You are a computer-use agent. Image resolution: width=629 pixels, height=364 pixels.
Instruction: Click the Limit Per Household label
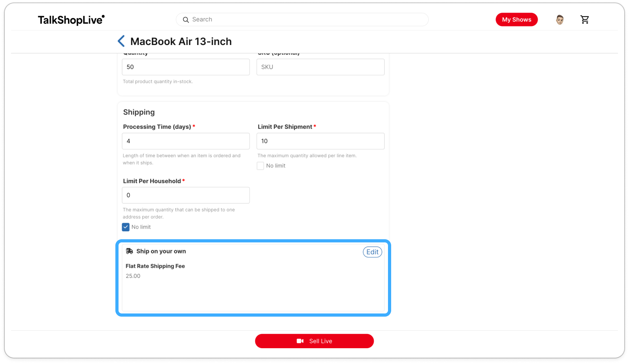[152, 181]
